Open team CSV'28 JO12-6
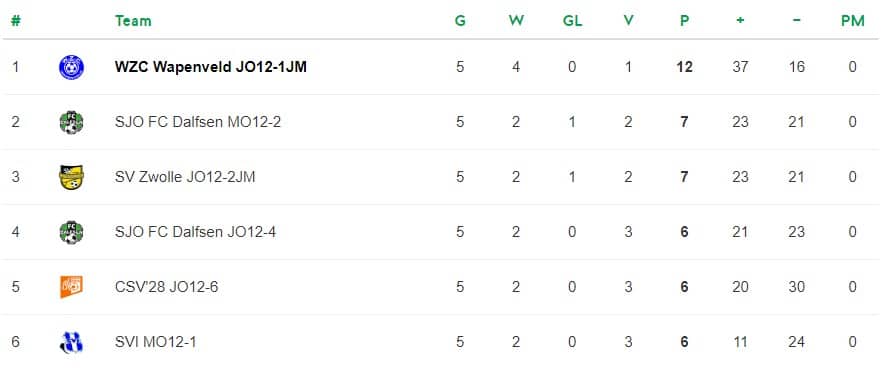The image size is (881, 368). (166, 287)
